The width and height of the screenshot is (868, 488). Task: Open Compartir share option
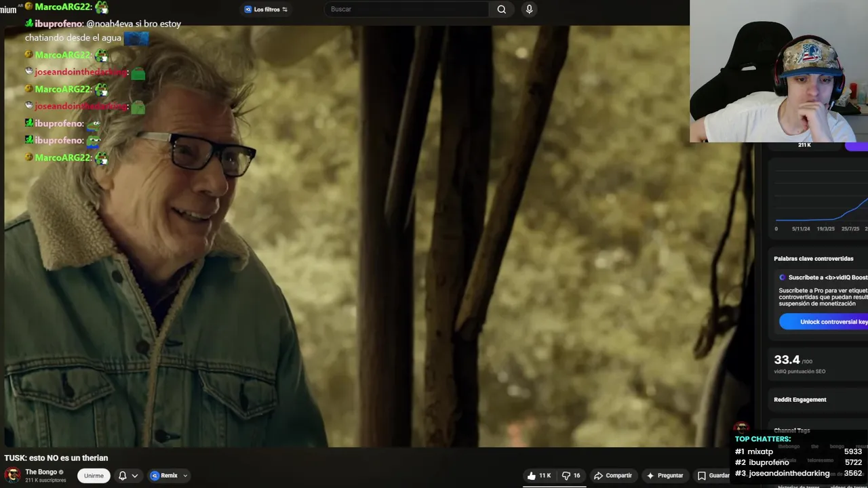613,476
